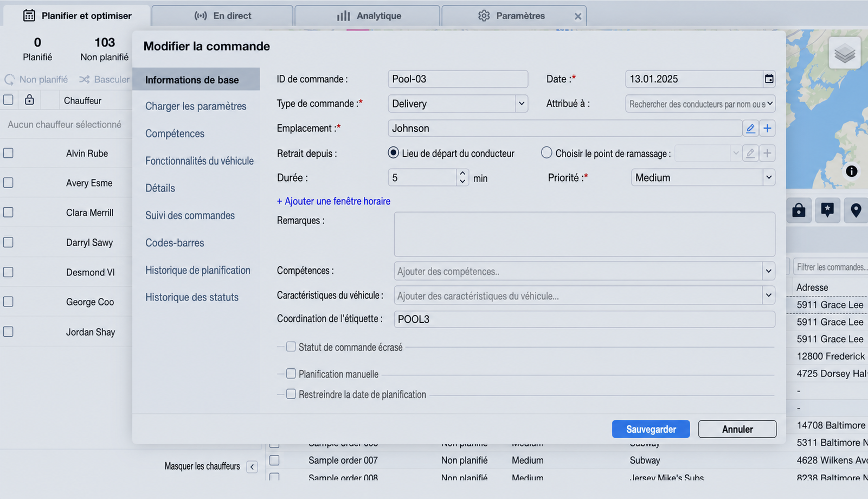This screenshot has height=499, width=868.
Task: Decrease the Durée value
Action: click(462, 182)
